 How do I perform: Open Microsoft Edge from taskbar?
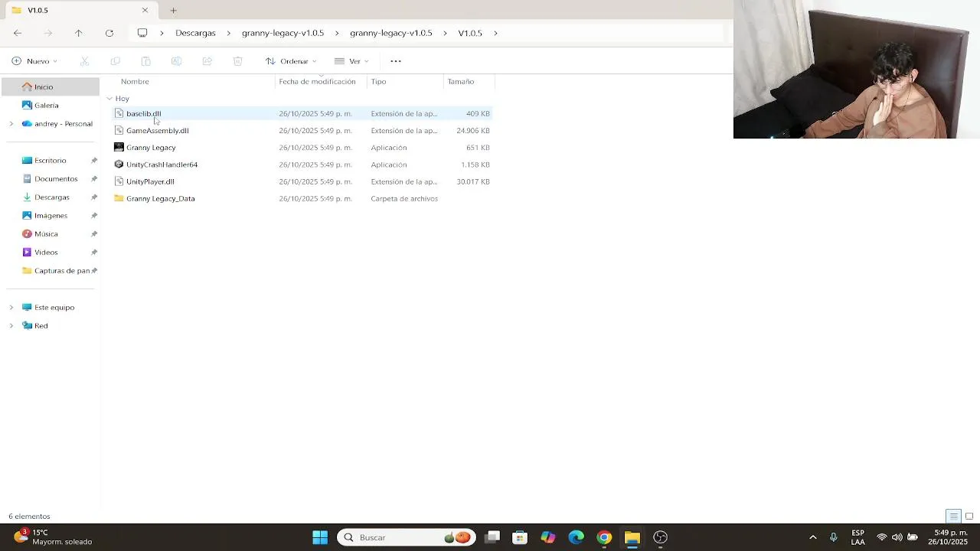[576, 537]
